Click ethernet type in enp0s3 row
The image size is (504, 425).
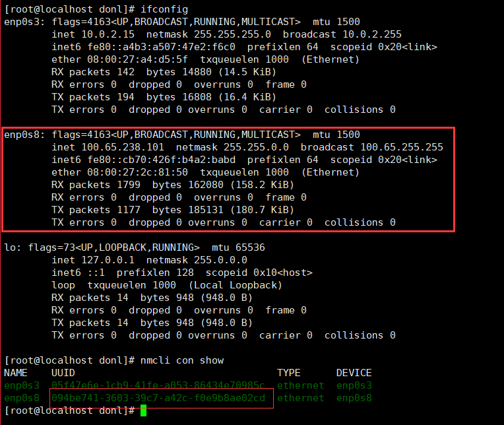301,385
